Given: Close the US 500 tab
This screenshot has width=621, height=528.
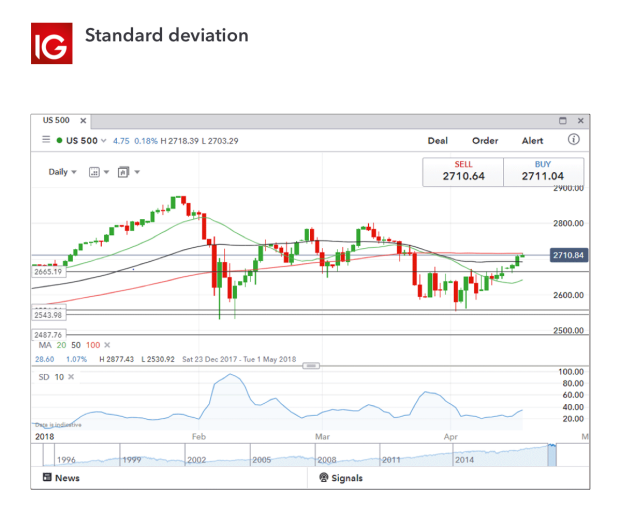Looking at the screenshot, I should click(x=83, y=120).
